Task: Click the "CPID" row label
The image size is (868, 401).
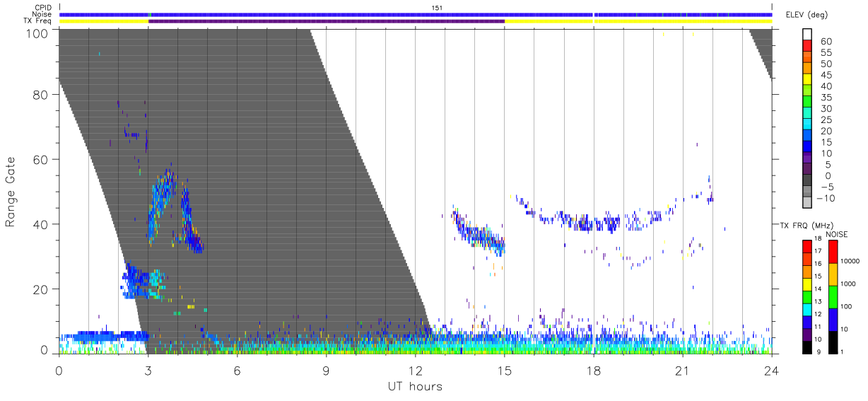Action: (42, 8)
